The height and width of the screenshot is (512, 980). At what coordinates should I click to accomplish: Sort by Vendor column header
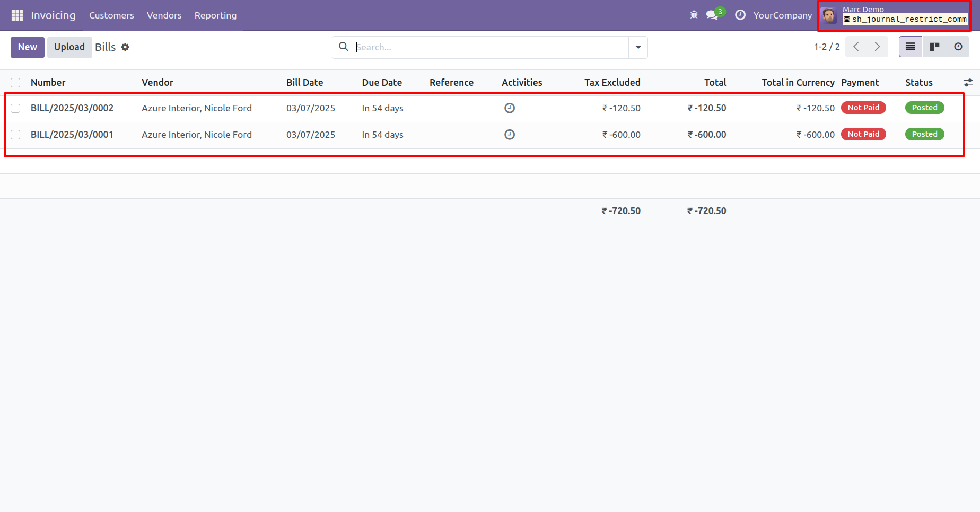pos(157,83)
